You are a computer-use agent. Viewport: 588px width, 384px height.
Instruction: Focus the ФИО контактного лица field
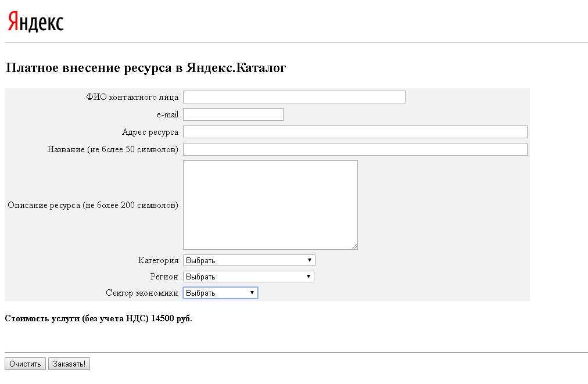294,97
